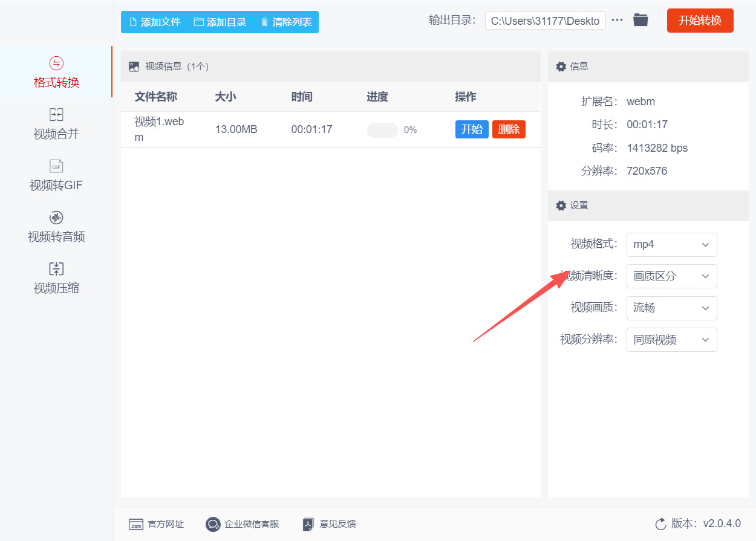Click the three-dots browse output path icon

[x=617, y=20]
